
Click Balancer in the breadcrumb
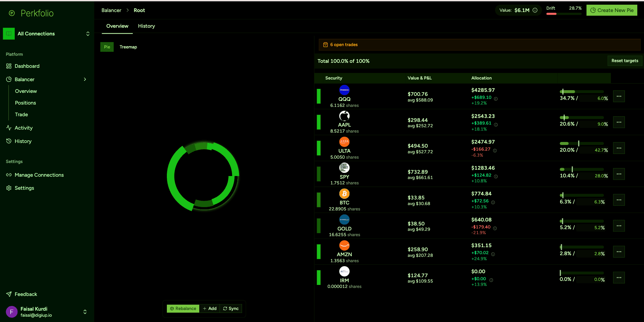[111, 10]
